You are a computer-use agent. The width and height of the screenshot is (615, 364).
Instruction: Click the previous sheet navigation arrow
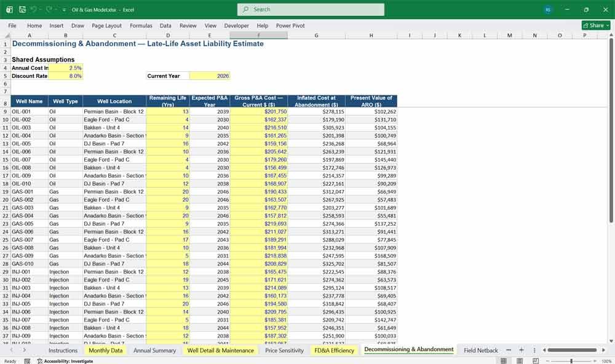point(11,350)
